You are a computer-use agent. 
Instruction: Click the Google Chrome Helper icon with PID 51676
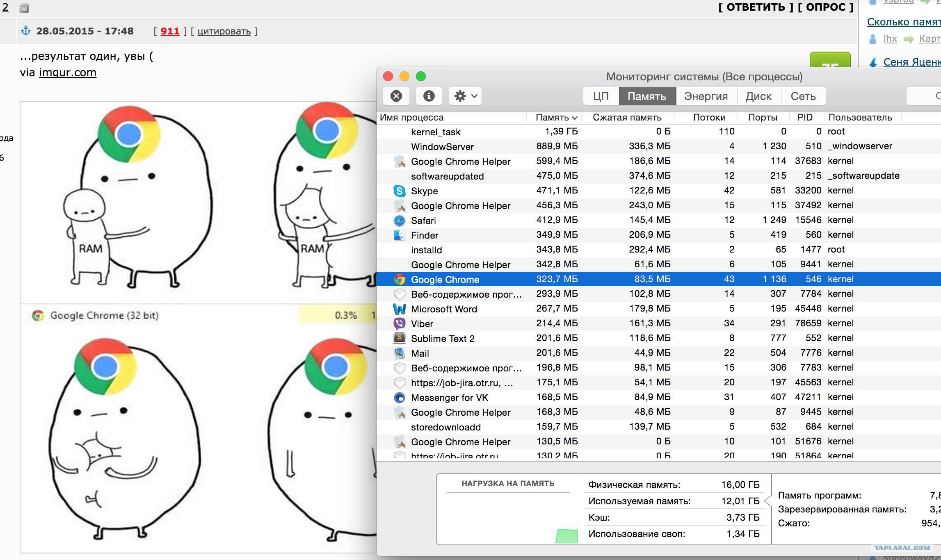pos(399,442)
